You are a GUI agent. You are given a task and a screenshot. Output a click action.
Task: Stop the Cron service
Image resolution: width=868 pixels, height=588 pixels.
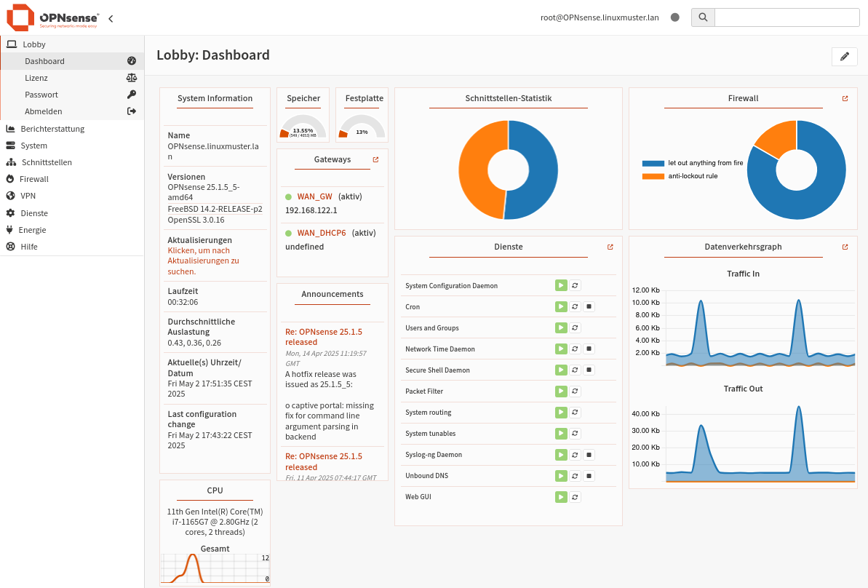[x=589, y=306]
